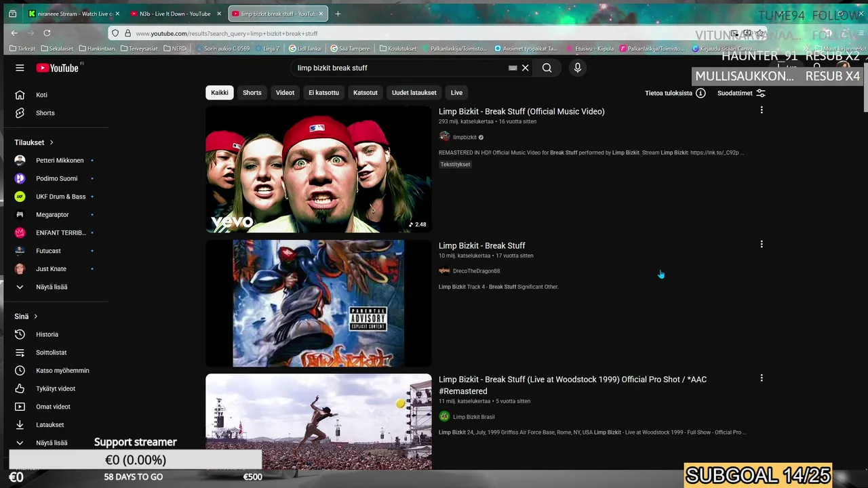Image resolution: width=868 pixels, height=488 pixels.
Task: Open the second Limp Bizkit - Break Stuff title
Action: pyautogui.click(x=481, y=245)
